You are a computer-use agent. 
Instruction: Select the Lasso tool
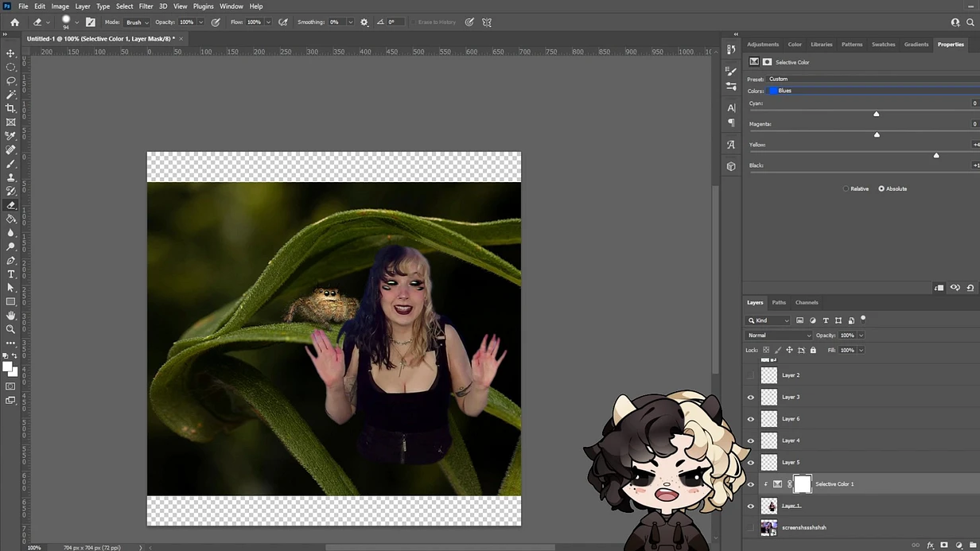[10, 80]
